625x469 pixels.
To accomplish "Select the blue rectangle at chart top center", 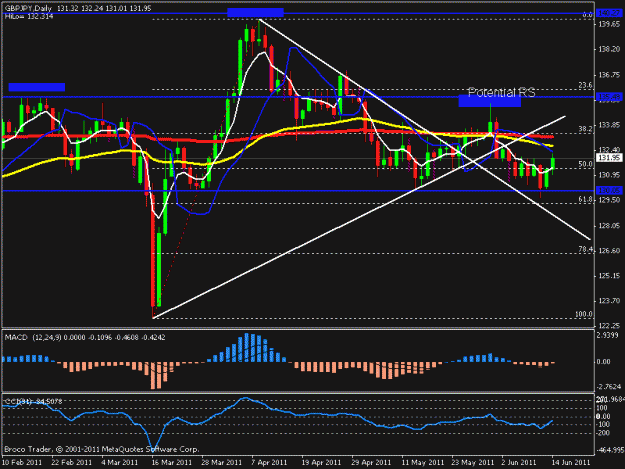I will (x=255, y=13).
